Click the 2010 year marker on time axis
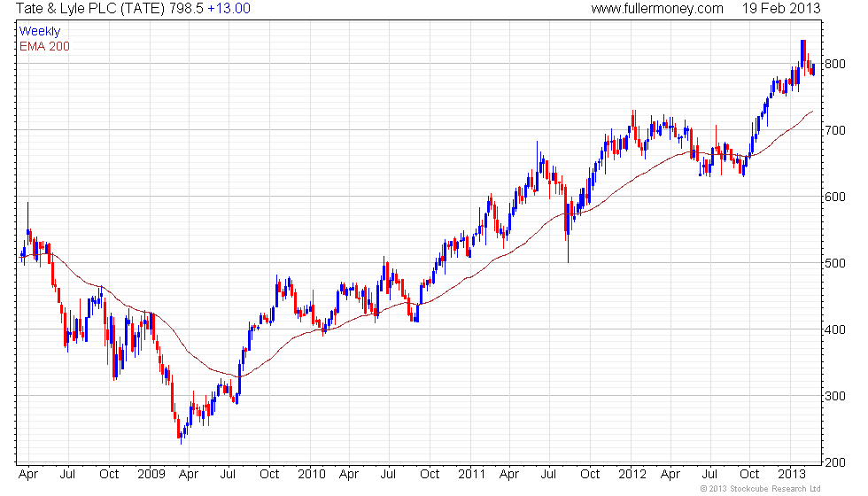Image resolution: width=868 pixels, height=496 pixels. pos(312,475)
